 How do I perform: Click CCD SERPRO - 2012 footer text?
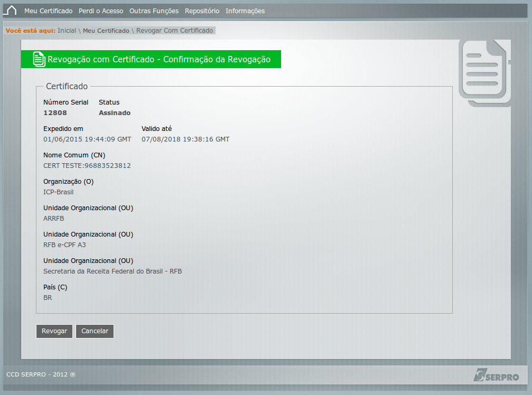pyautogui.click(x=41, y=374)
